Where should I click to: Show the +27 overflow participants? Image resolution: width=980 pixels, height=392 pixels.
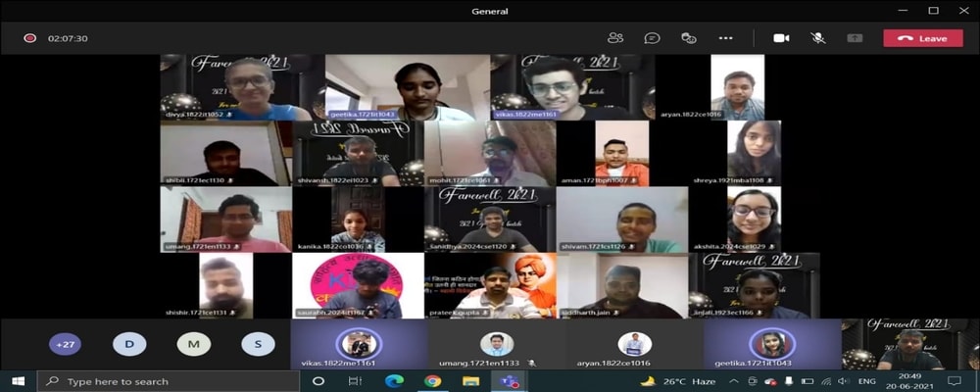66,344
